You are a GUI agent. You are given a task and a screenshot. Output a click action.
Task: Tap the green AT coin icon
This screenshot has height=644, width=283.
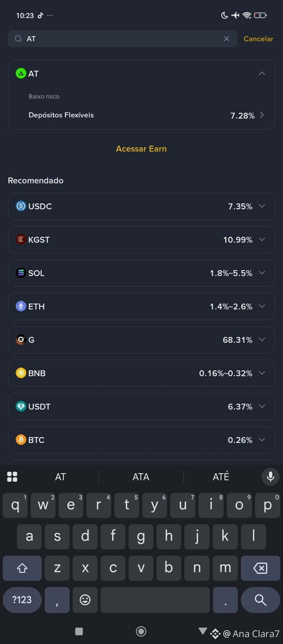pyautogui.click(x=21, y=73)
